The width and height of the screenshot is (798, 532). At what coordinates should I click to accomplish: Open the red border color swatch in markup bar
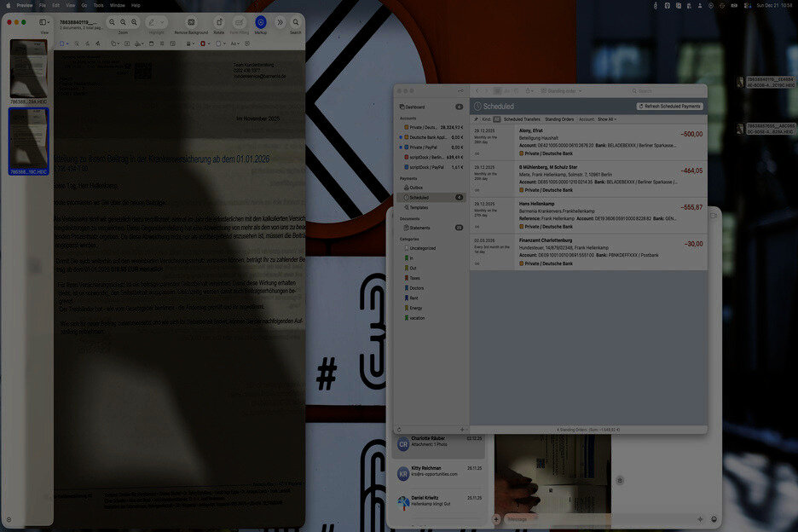click(x=203, y=43)
